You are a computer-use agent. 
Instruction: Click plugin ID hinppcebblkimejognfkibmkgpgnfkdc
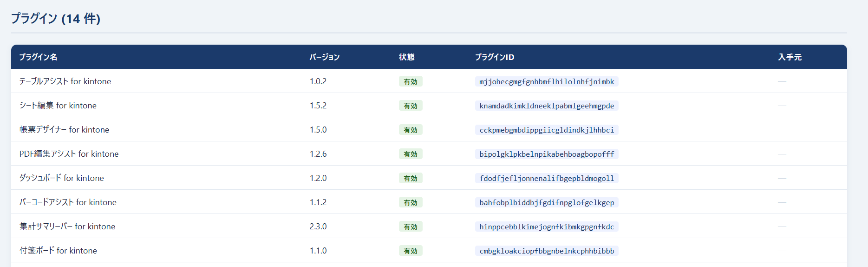click(x=547, y=227)
